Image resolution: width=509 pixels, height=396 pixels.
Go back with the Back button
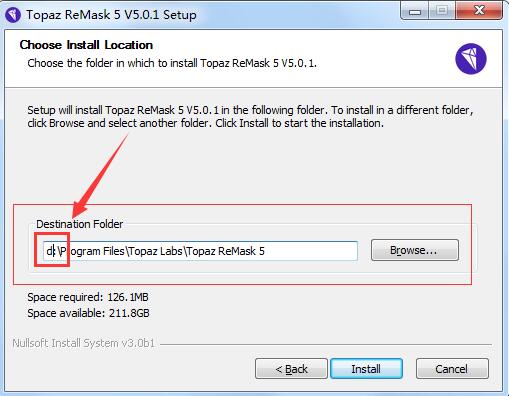tap(291, 369)
